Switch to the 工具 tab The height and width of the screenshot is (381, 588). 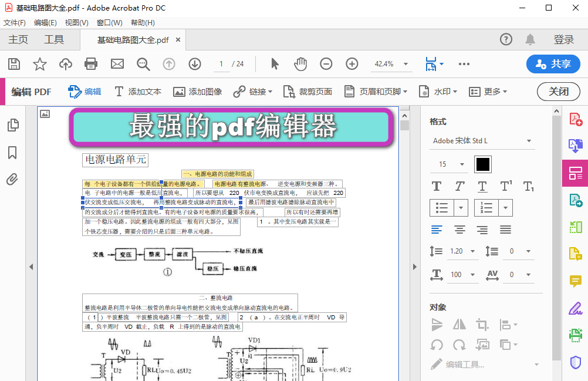tap(55, 39)
